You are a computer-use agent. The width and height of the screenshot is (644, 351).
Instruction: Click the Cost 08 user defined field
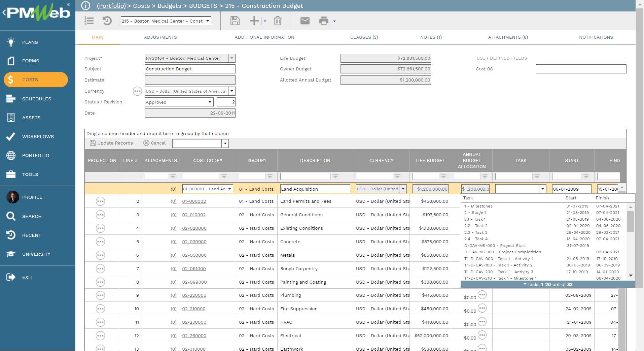coord(581,69)
